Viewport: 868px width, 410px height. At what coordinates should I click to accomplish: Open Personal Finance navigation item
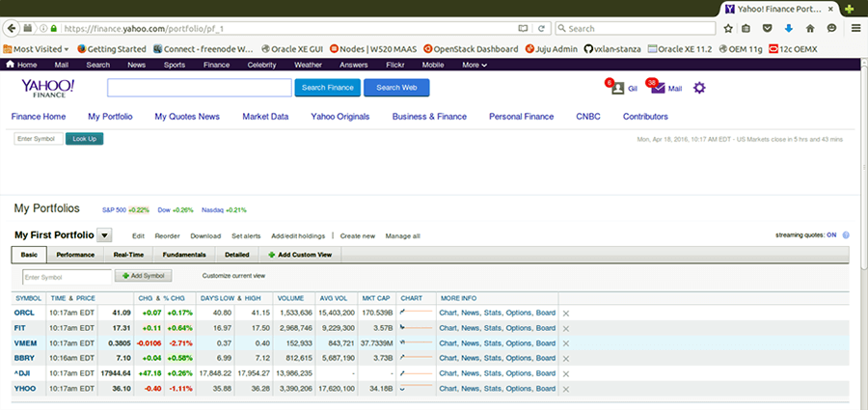coord(521,117)
